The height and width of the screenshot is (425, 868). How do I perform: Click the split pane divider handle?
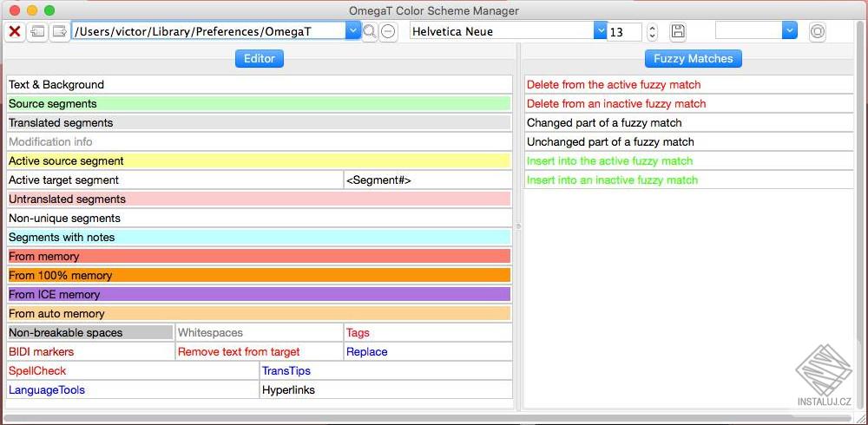(518, 226)
